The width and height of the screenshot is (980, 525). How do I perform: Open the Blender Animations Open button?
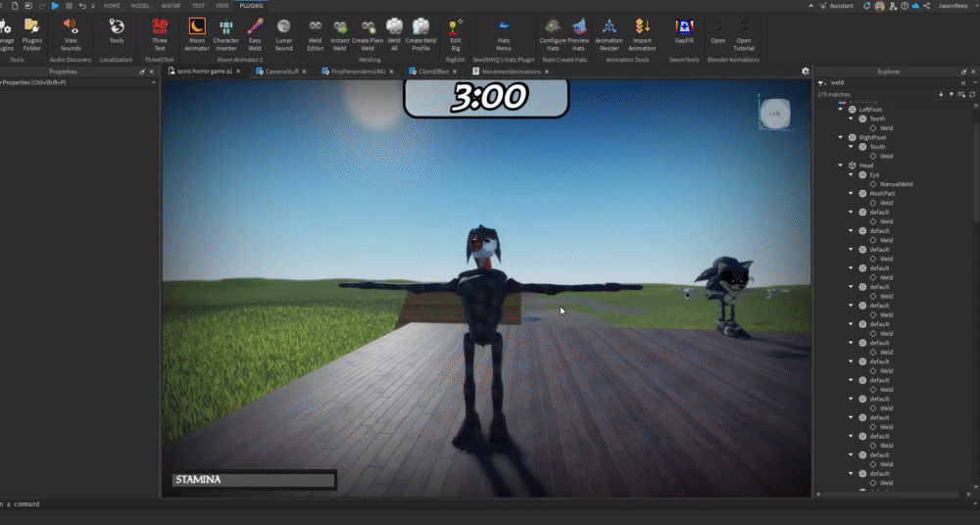pos(718,31)
